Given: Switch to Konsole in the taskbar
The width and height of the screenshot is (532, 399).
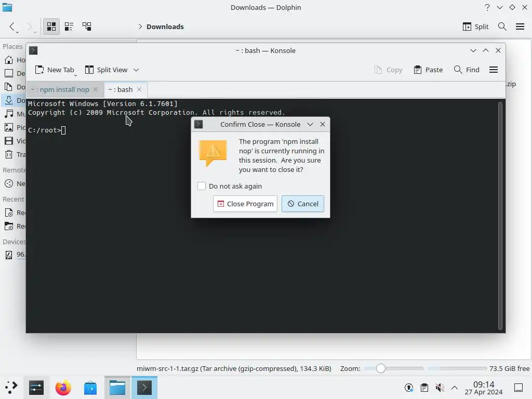Looking at the screenshot, I should (144, 388).
